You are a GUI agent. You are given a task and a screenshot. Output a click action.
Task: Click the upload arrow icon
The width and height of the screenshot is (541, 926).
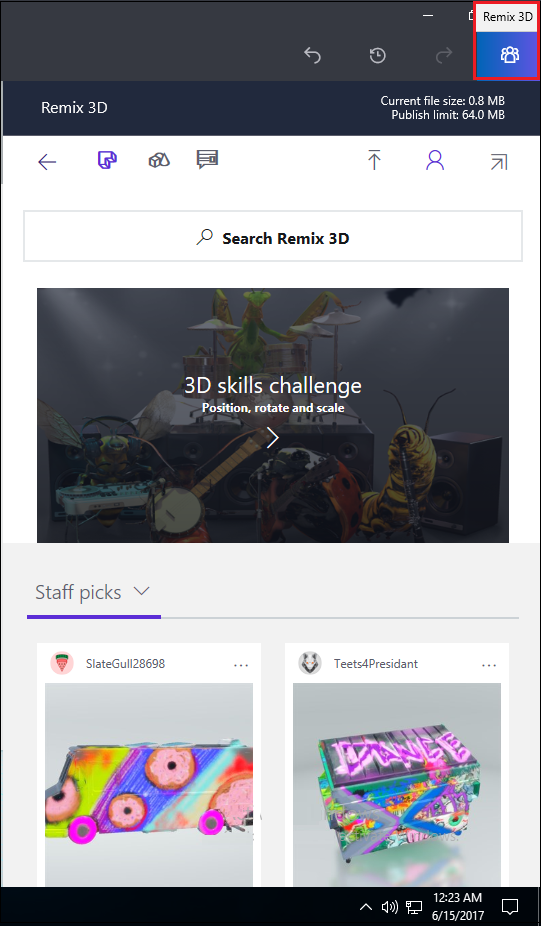tap(374, 160)
